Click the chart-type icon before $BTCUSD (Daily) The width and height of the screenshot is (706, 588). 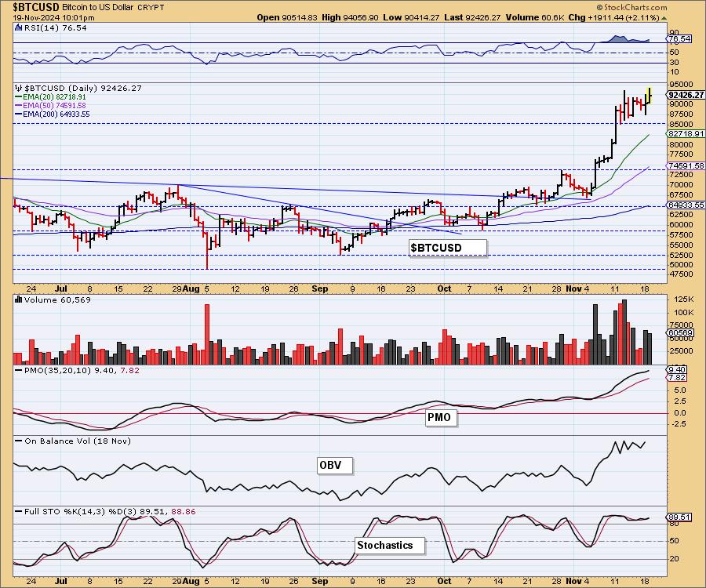(x=18, y=88)
